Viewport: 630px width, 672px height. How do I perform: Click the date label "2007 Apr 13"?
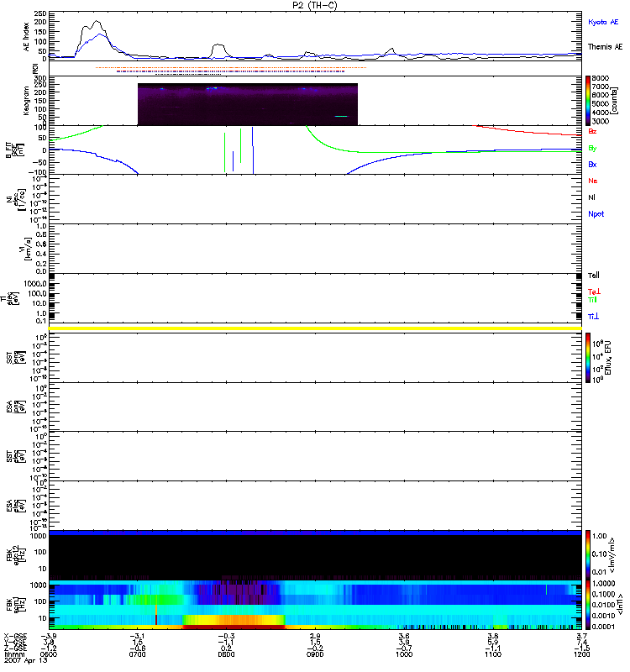[x=26, y=660]
